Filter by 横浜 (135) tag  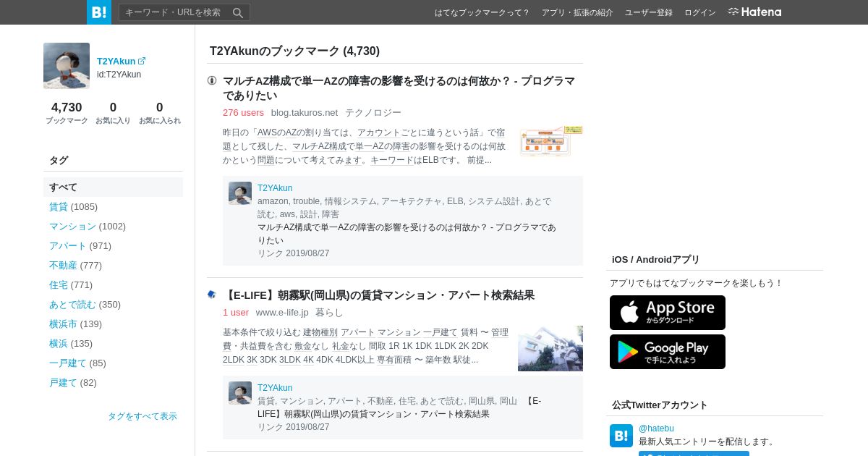coord(59,343)
